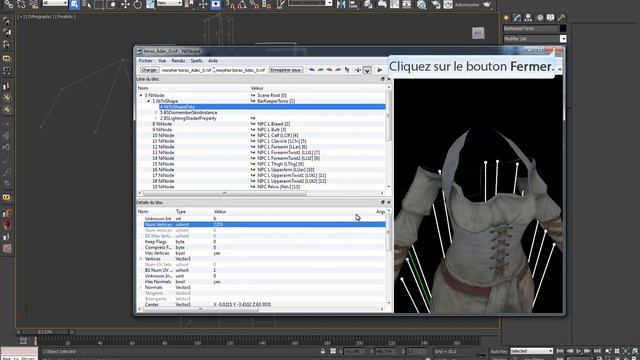This screenshot has width=640, height=360.
Task: Click the ViewCube in the 3ds Max viewport
Action: tap(478, 33)
